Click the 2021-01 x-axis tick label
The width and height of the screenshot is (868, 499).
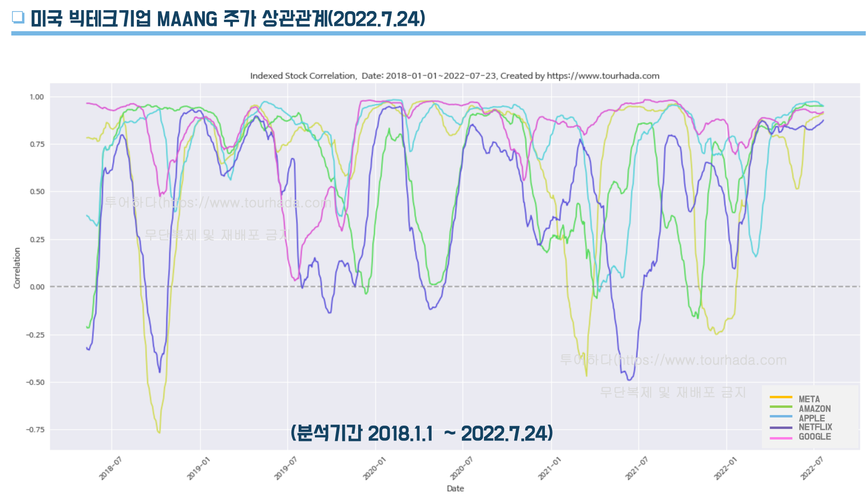pos(549,468)
